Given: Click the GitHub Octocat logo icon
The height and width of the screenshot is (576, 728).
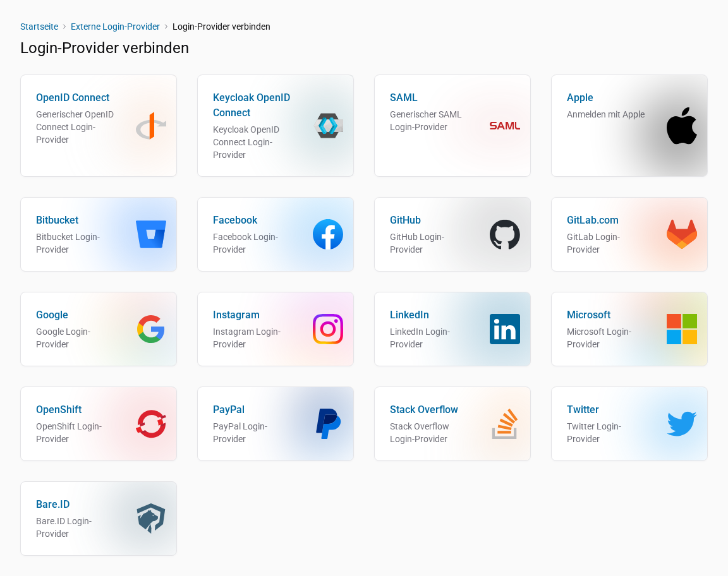Looking at the screenshot, I should coord(505,234).
